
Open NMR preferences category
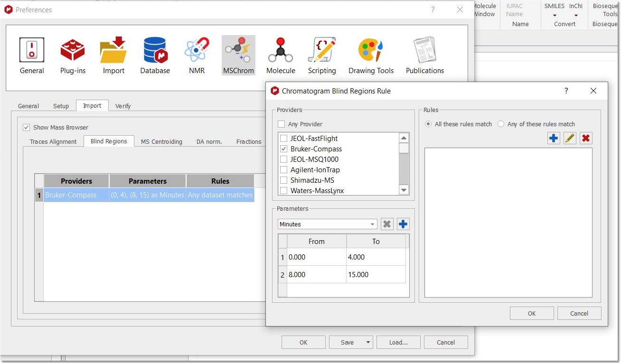click(x=197, y=56)
